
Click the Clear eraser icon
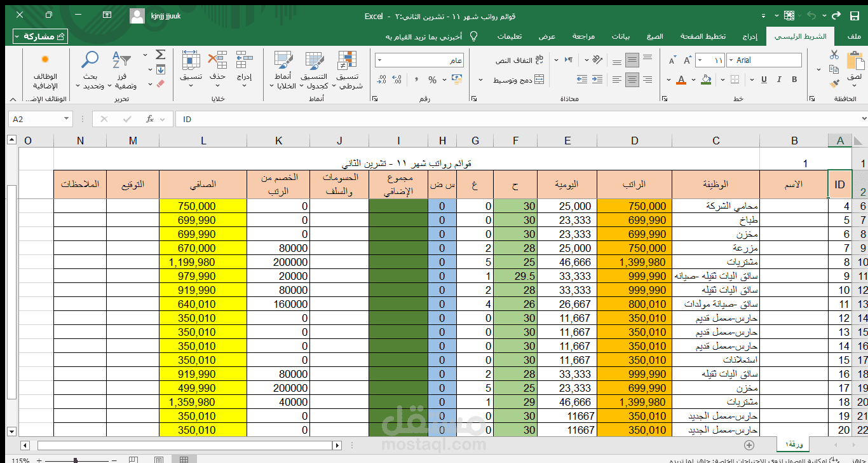click(x=160, y=84)
